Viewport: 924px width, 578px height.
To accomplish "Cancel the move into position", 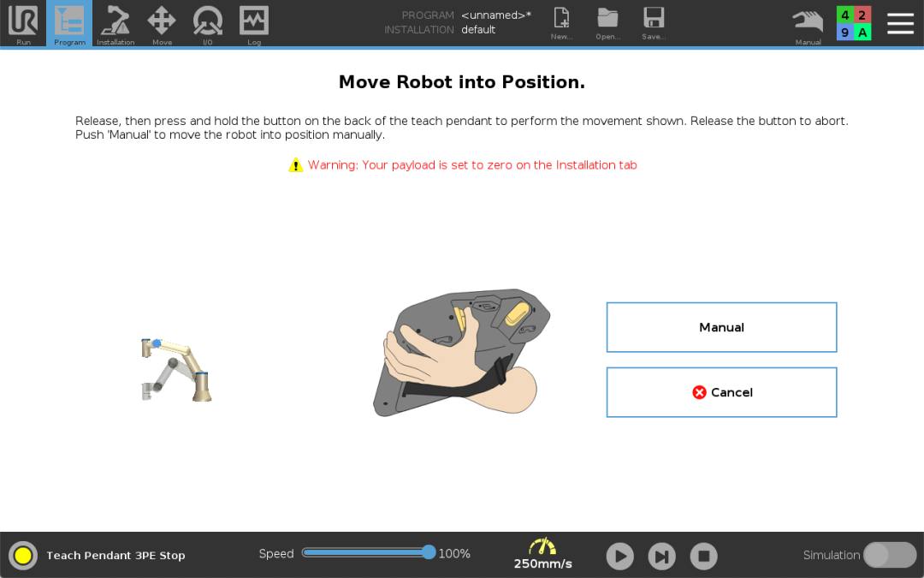I will 721,392.
